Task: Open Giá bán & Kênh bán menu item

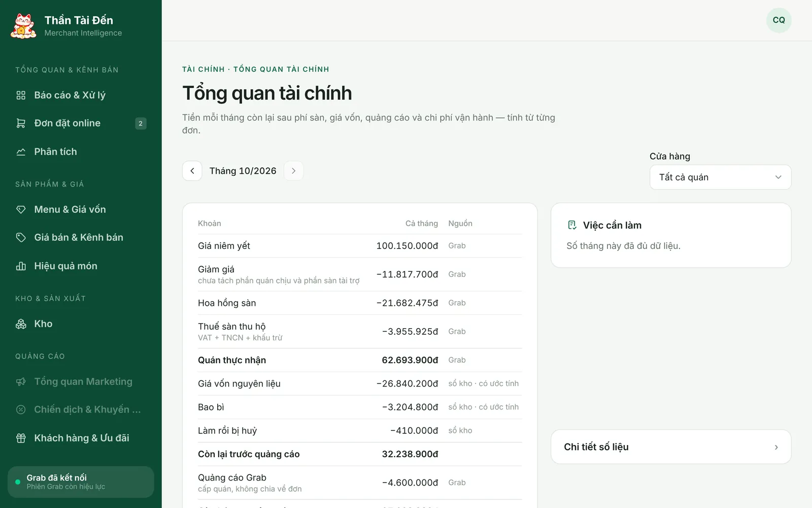Action: click(x=81, y=237)
